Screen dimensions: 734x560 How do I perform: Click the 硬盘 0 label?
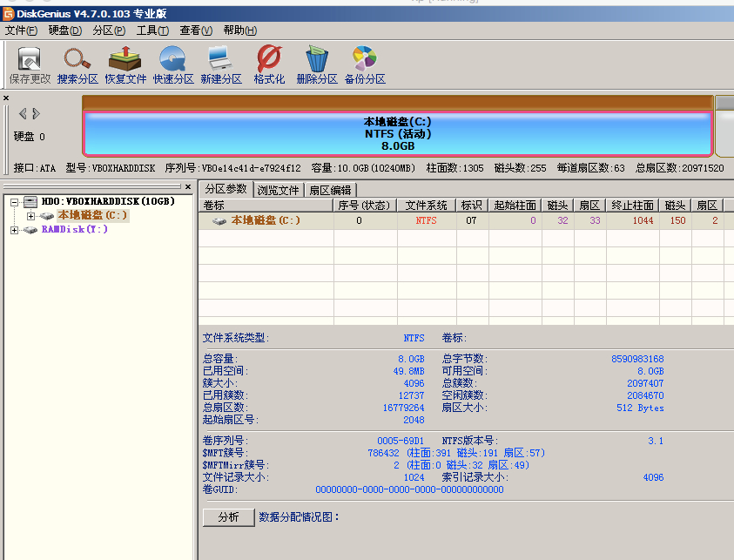29,137
